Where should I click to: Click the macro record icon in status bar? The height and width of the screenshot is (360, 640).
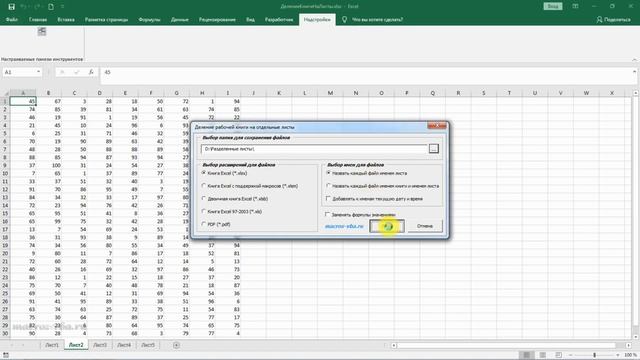[6, 355]
